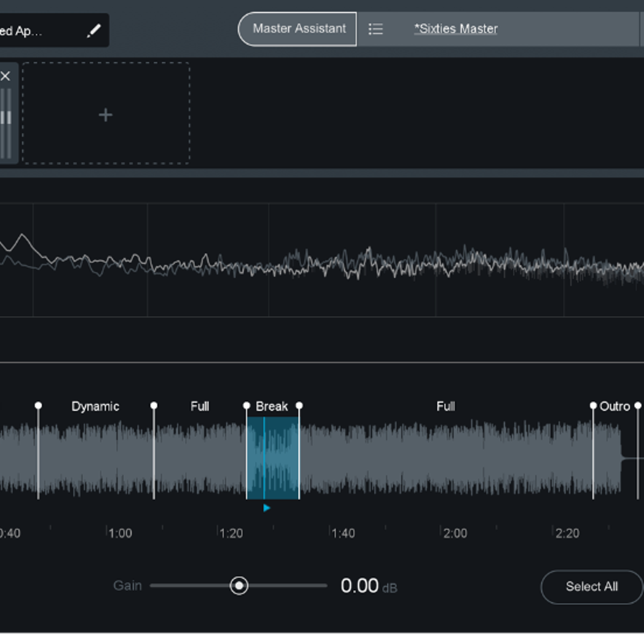The image size is (644, 644).
Task: Click the Select All button
Action: pyautogui.click(x=592, y=587)
